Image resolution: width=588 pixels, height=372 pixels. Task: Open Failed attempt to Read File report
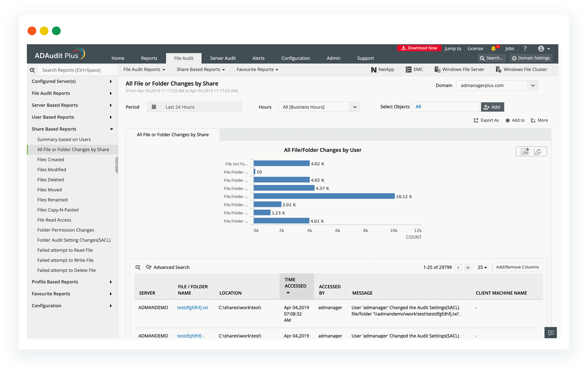pyautogui.click(x=65, y=250)
